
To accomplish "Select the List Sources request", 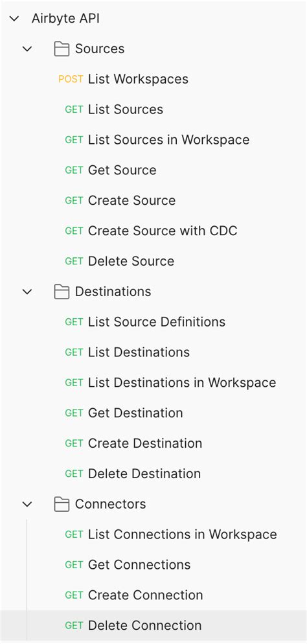I will pos(153,109).
